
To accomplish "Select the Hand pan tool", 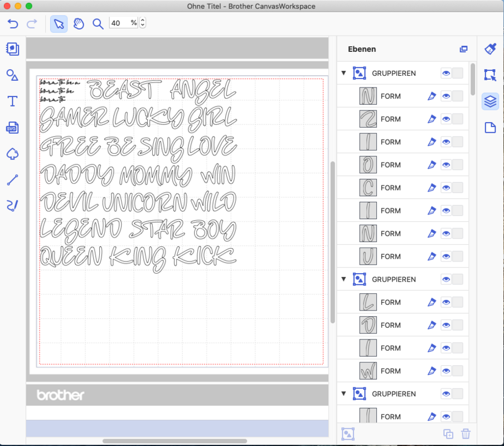I will coord(79,23).
